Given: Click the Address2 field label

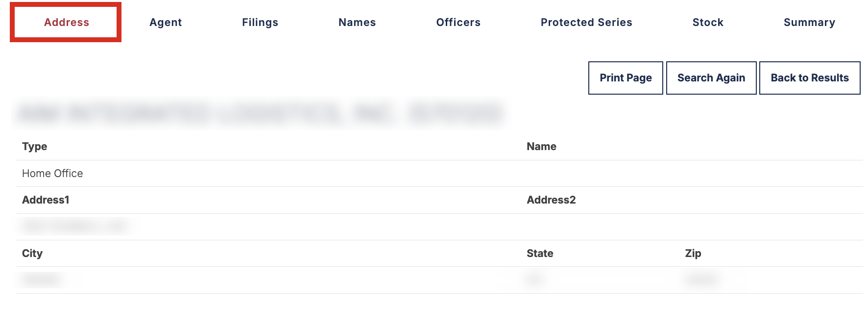Looking at the screenshot, I should 551,200.
